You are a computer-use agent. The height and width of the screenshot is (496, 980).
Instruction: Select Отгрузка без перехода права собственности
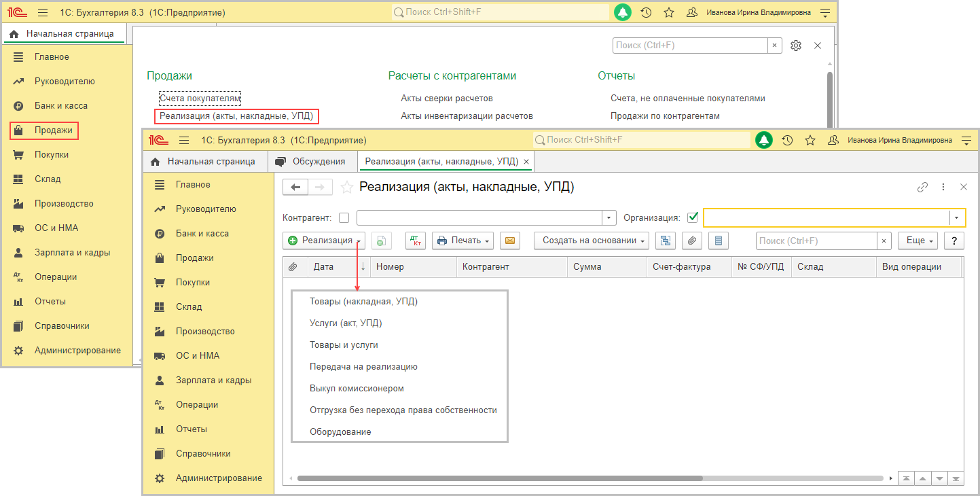403,410
